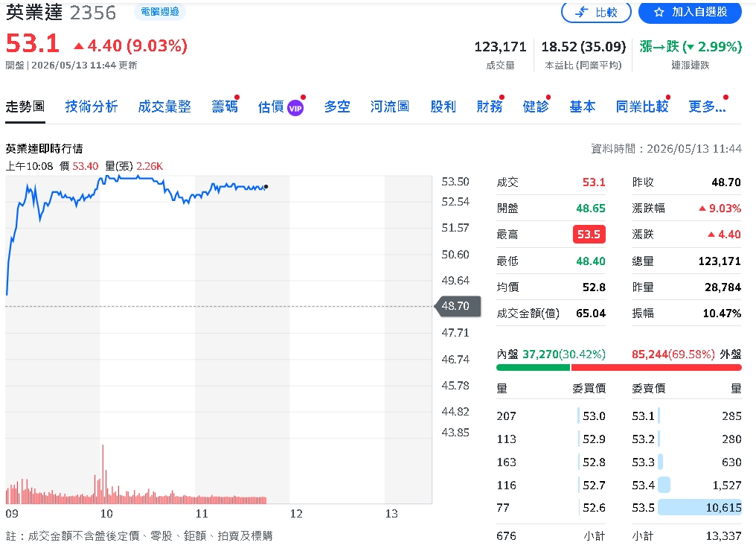Click the red 53.5 最高 price badge

pos(589,235)
